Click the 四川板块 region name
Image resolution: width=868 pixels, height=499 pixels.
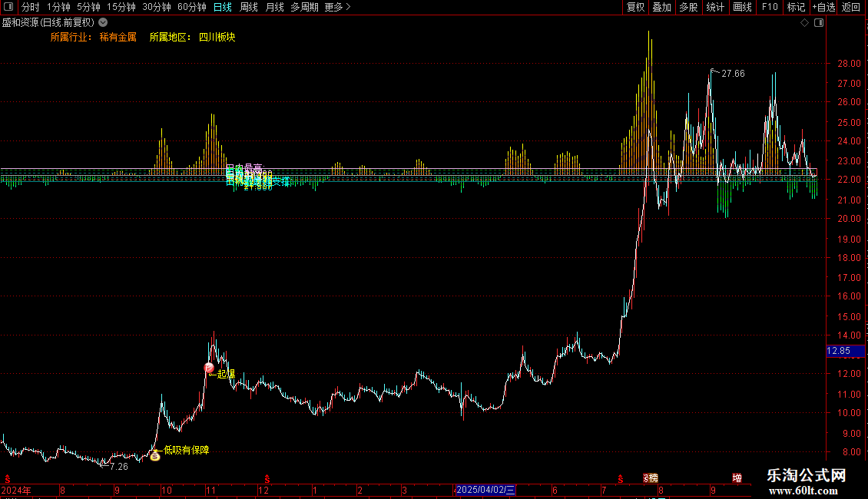[x=217, y=37]
